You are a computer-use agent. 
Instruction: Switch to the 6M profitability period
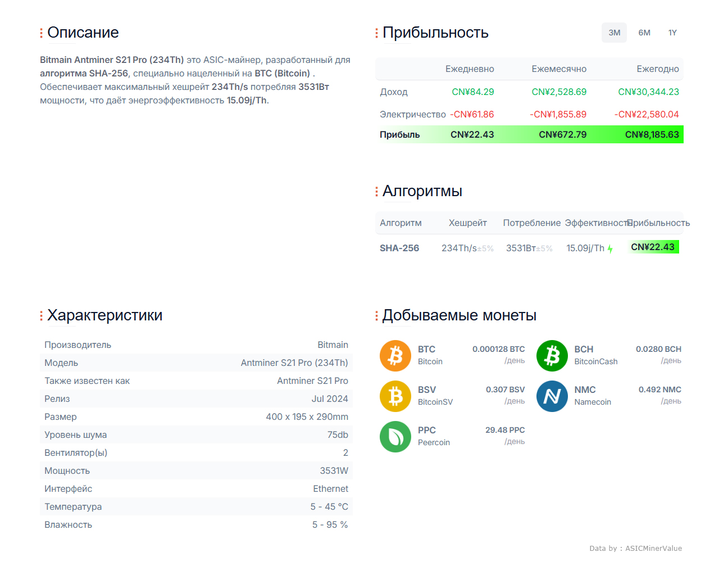point(644,33)
